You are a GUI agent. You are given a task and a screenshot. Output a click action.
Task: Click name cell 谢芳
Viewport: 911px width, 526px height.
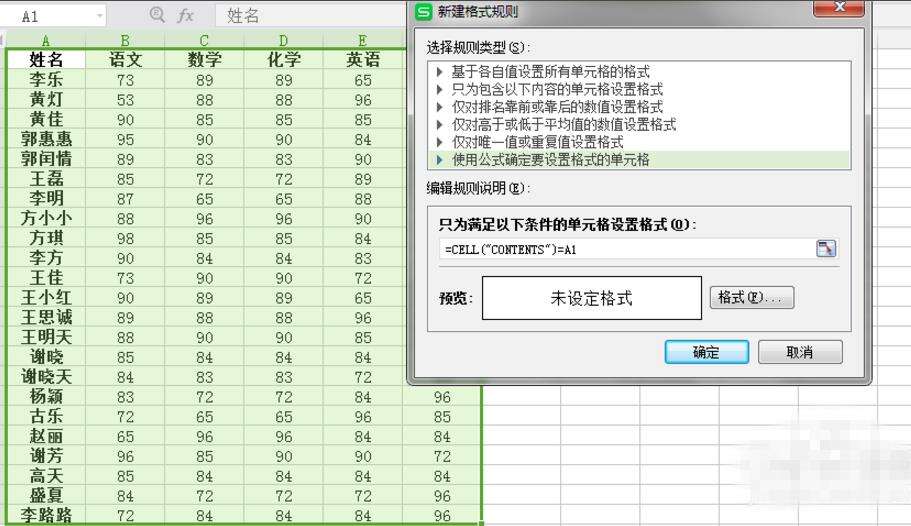[x=46, y=456]
